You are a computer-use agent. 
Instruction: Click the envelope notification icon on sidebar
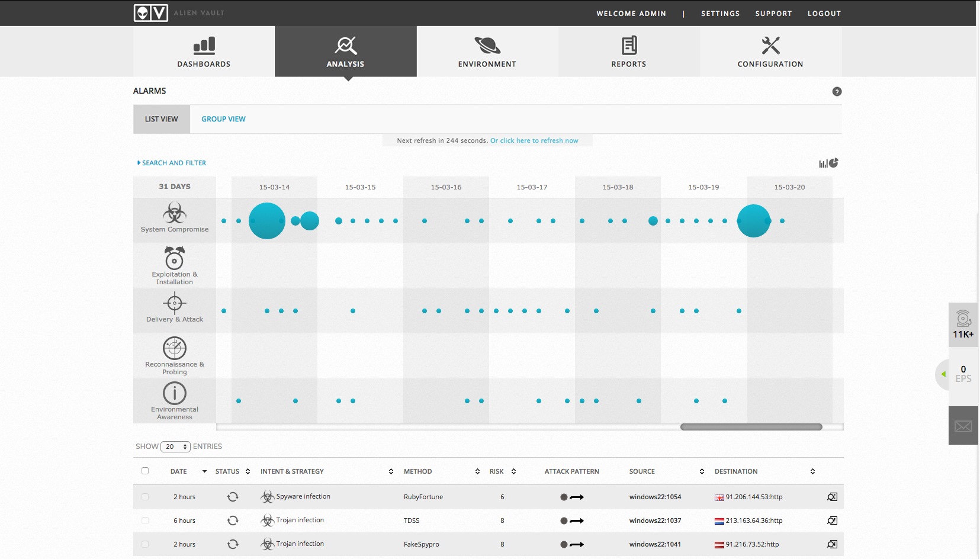963,426
